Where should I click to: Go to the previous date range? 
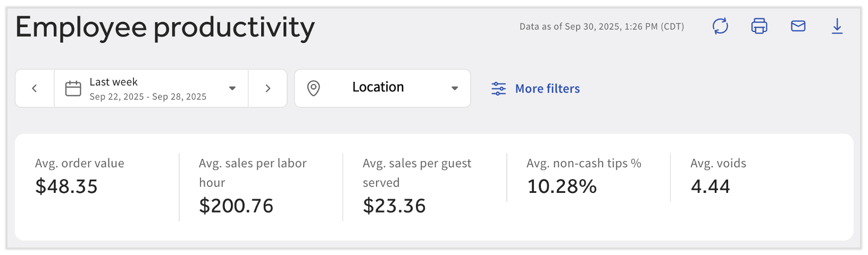[35, 88]
